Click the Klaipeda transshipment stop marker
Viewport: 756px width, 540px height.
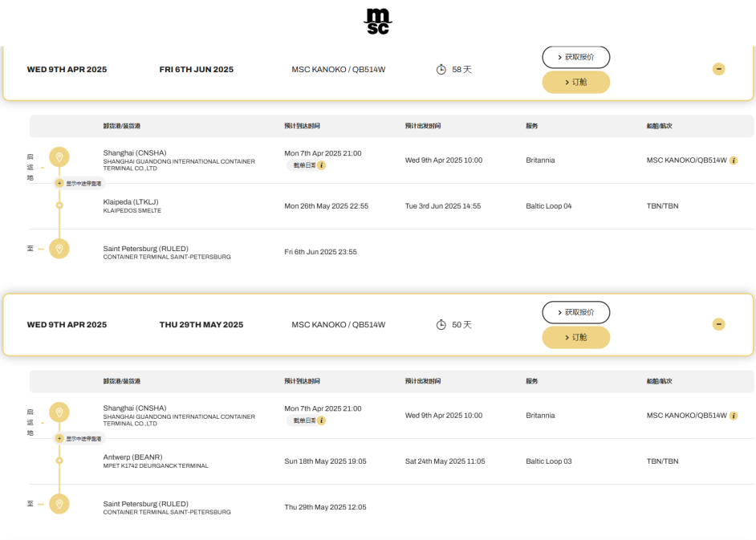[x=59, y=205]
